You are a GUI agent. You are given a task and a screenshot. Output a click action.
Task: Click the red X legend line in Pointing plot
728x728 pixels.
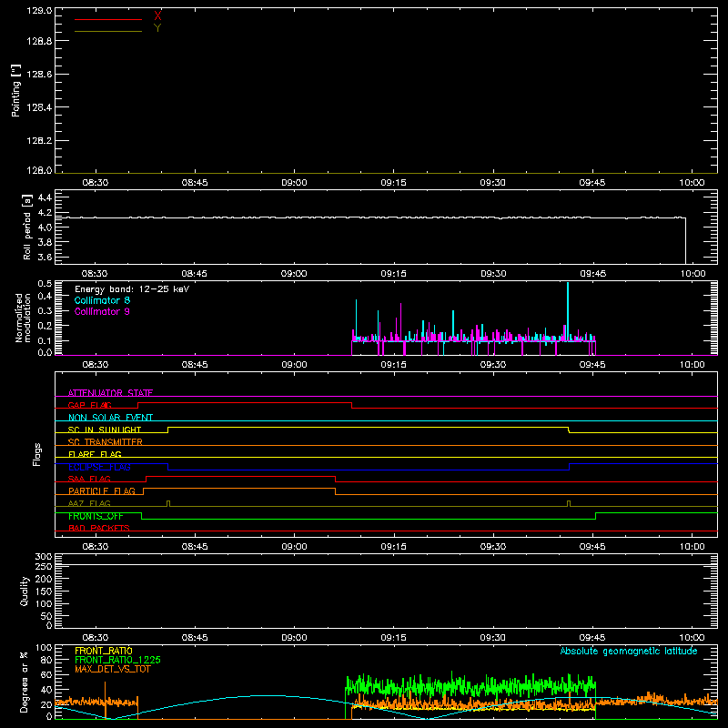pos(107,19)
